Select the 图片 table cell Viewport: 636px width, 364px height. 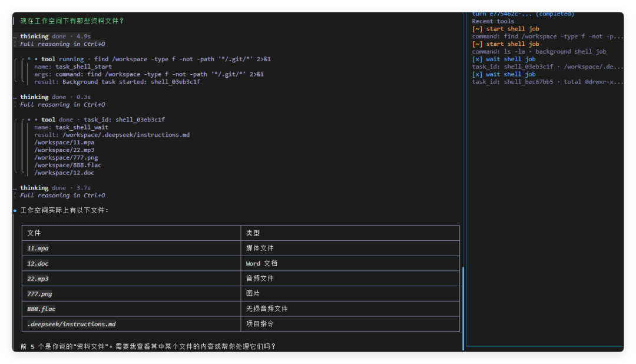tap(350, 294)
